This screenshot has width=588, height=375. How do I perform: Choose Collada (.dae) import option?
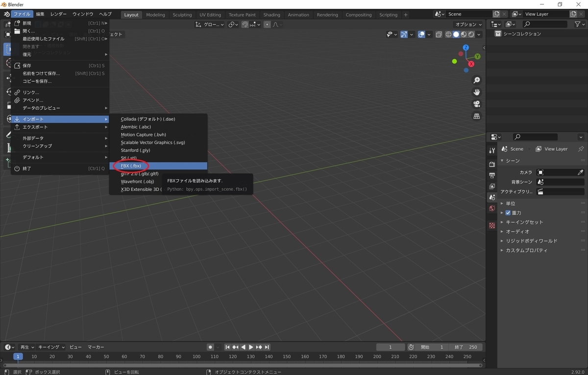[158, 119]
